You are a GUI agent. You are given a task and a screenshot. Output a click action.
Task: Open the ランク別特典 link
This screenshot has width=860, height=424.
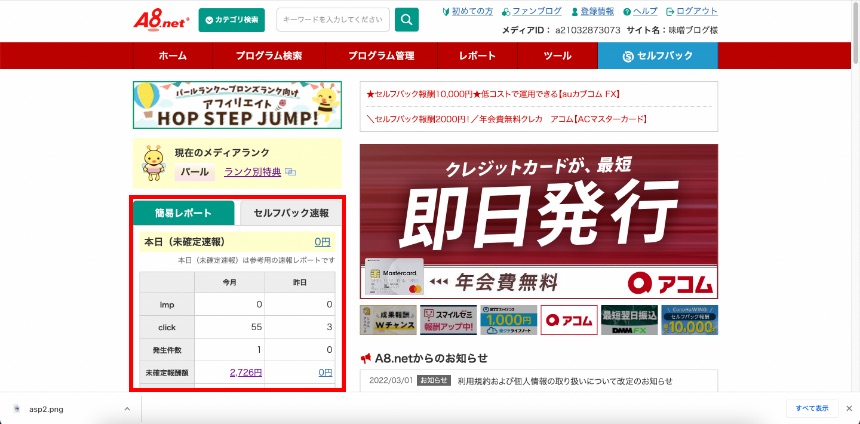click(x=252, y=172)
